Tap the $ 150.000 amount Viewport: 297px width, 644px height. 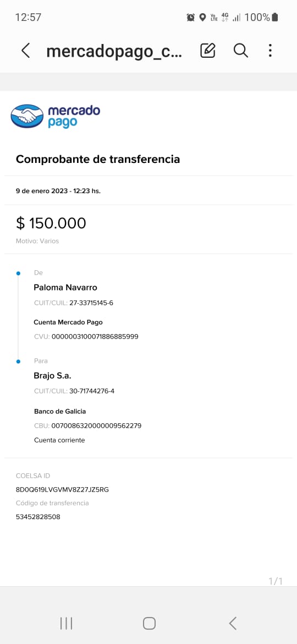pos(51,223)
